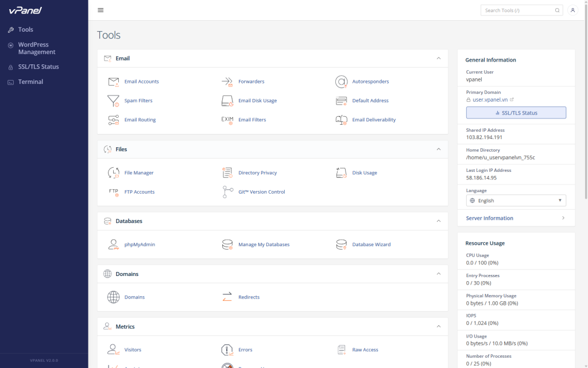
Task: Click the Default Address icon
Action: click(341, 101)
